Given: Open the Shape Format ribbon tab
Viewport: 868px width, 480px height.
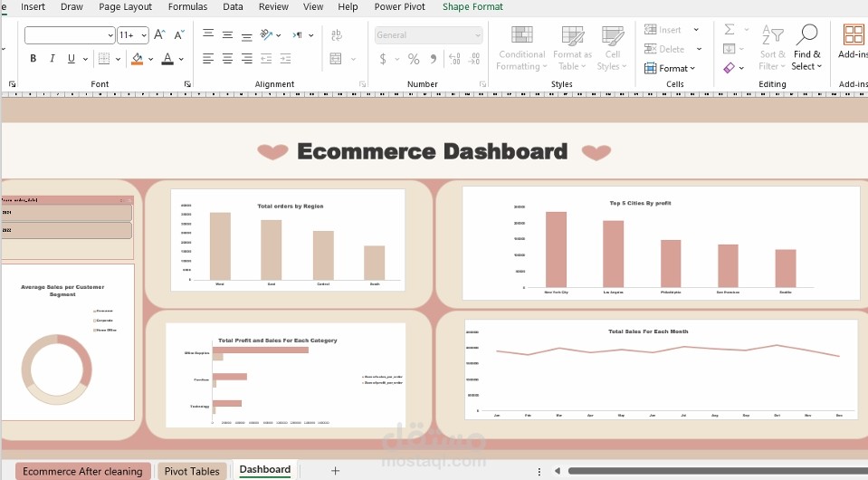Looking at the screenshot, I should [x=472, y=6].
